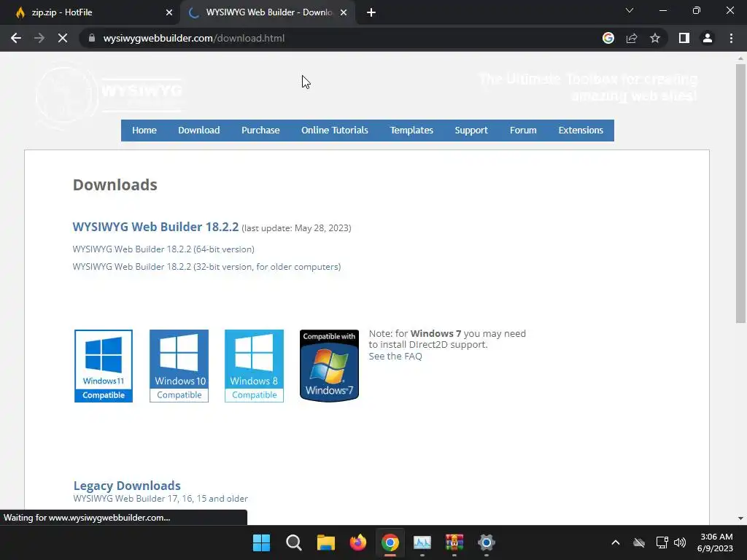747x560 pixels.
Task: Click the Windows 11 Compatible badge
Action: coord(104,366)
